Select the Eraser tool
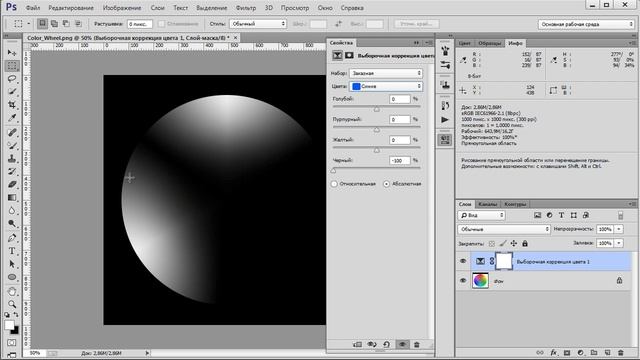640x360 pixels. tap(12, 184)
